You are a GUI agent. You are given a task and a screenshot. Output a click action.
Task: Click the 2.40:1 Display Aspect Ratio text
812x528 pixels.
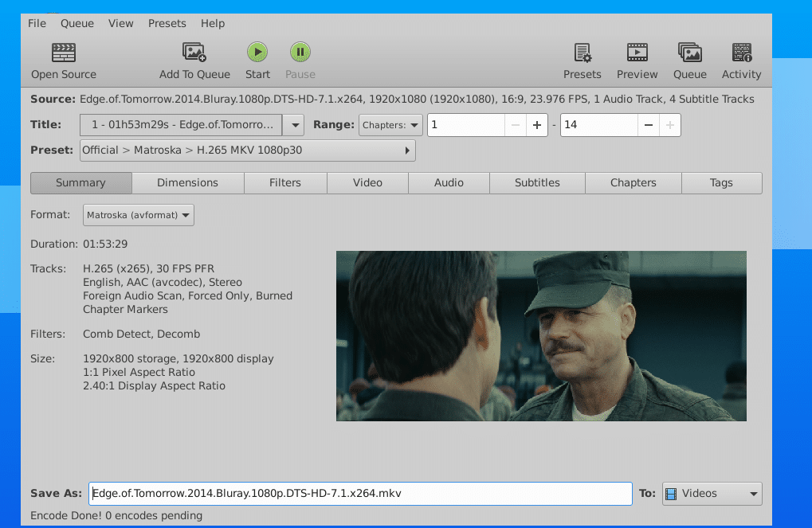pos(154,385)
